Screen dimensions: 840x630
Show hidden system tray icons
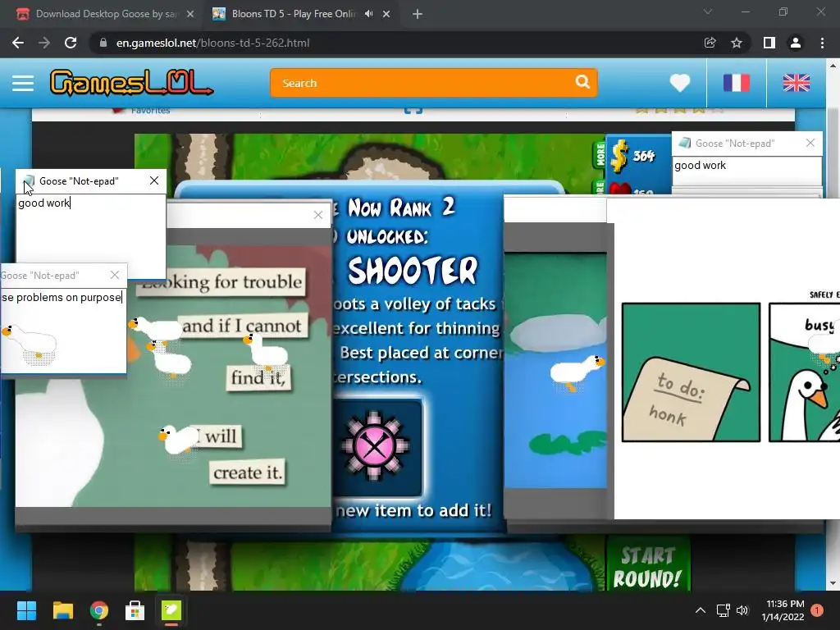[701, 610]
